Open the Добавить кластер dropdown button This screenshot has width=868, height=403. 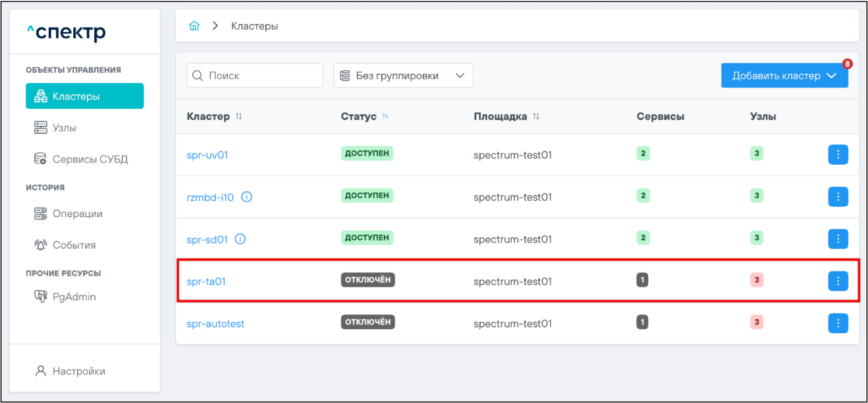784,76
